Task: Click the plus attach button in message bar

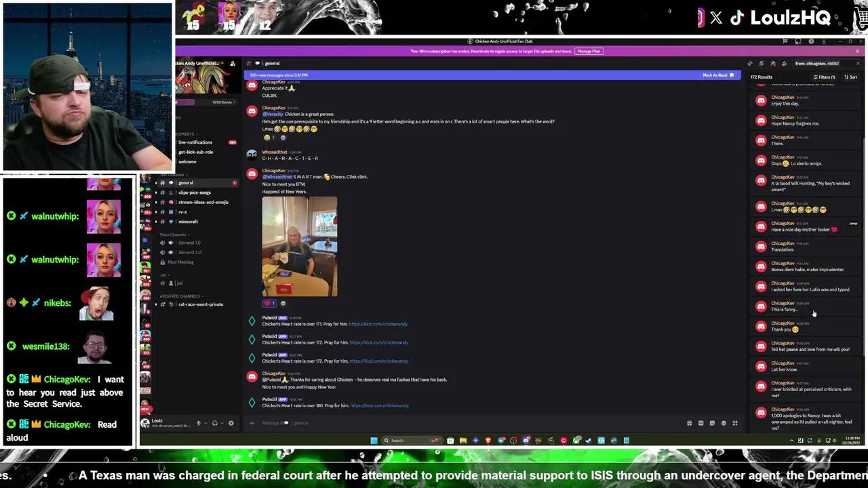Action: coord(252,423)
